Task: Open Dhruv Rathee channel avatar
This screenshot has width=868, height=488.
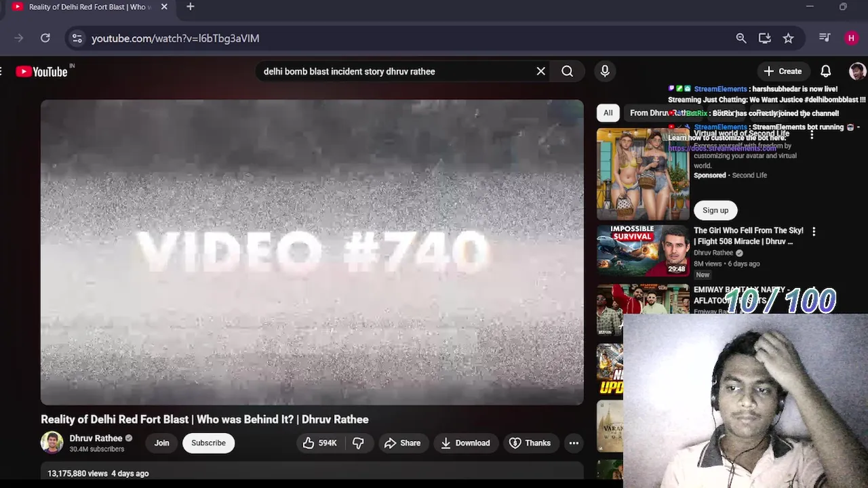Action: [52, 443]
